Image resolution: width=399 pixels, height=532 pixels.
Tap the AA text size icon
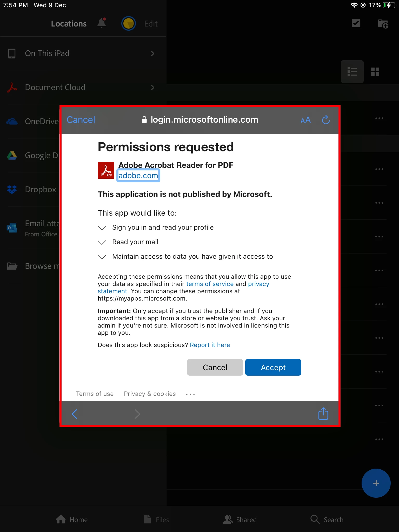coord(305,120)
